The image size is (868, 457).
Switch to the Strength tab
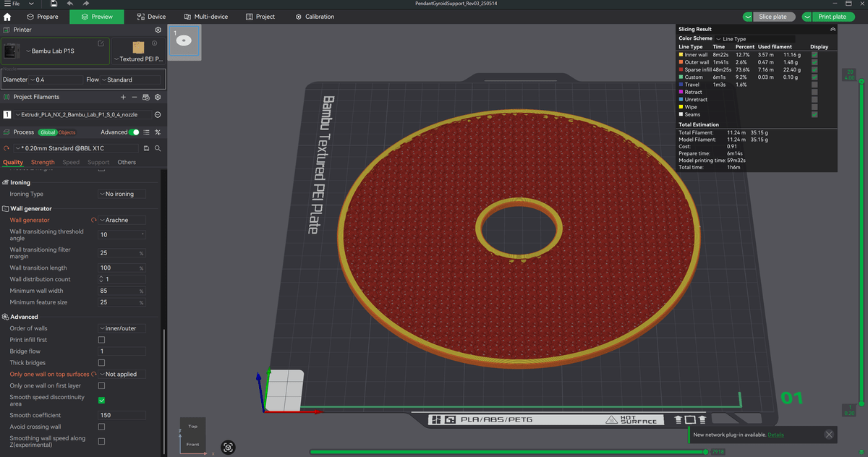point(43,162)
